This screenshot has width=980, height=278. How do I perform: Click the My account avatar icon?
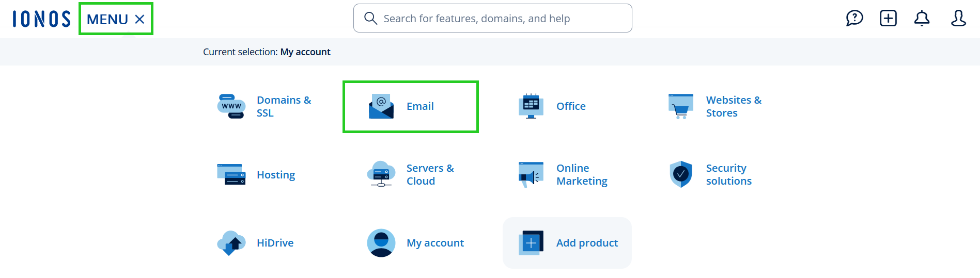coord(381,243)
